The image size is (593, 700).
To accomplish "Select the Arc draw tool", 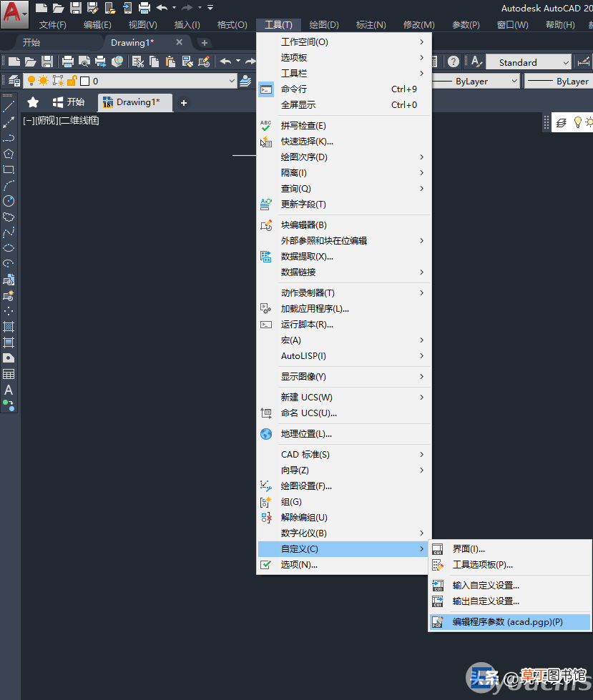I will pyautogui.click(x=9, y=185).
